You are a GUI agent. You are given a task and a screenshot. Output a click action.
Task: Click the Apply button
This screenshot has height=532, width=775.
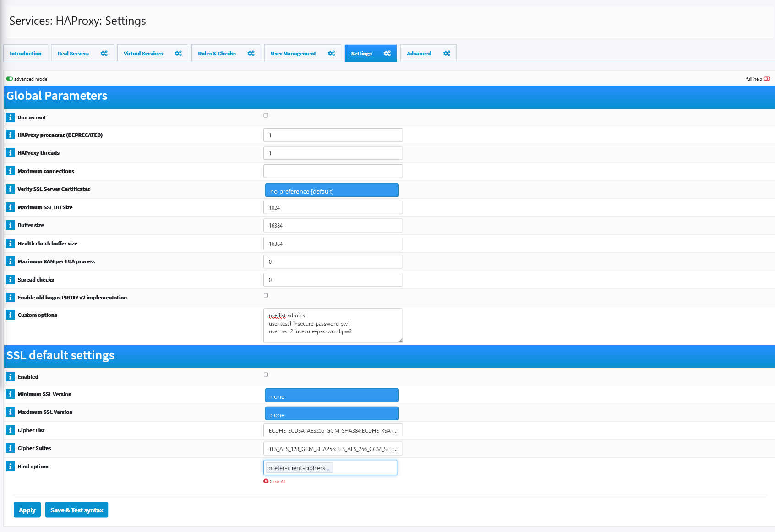tap(27, 510)
